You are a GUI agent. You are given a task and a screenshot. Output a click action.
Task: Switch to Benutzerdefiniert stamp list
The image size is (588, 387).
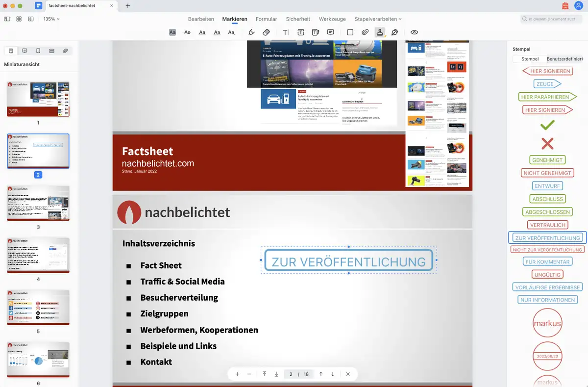pyautogui.click(x=564, y=59)
